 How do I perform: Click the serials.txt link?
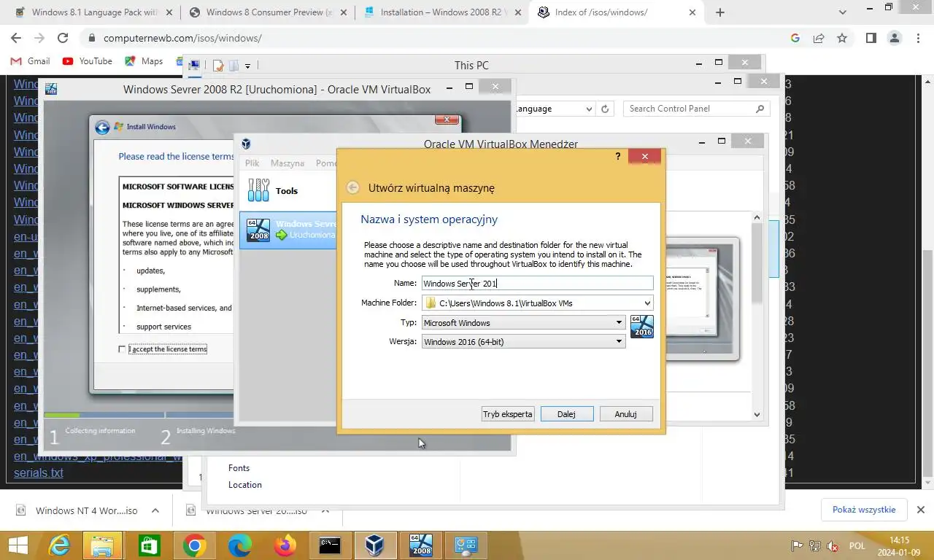[x=39, y=472]
